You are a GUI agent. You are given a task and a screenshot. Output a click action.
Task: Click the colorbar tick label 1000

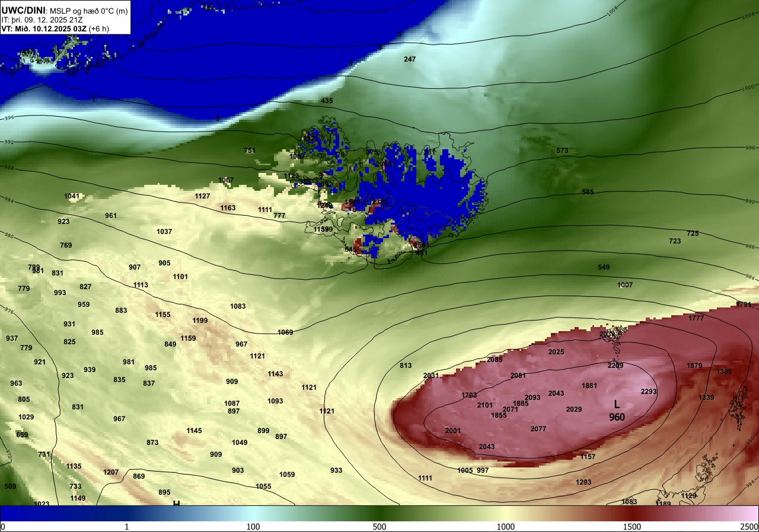tap(506, 527)
